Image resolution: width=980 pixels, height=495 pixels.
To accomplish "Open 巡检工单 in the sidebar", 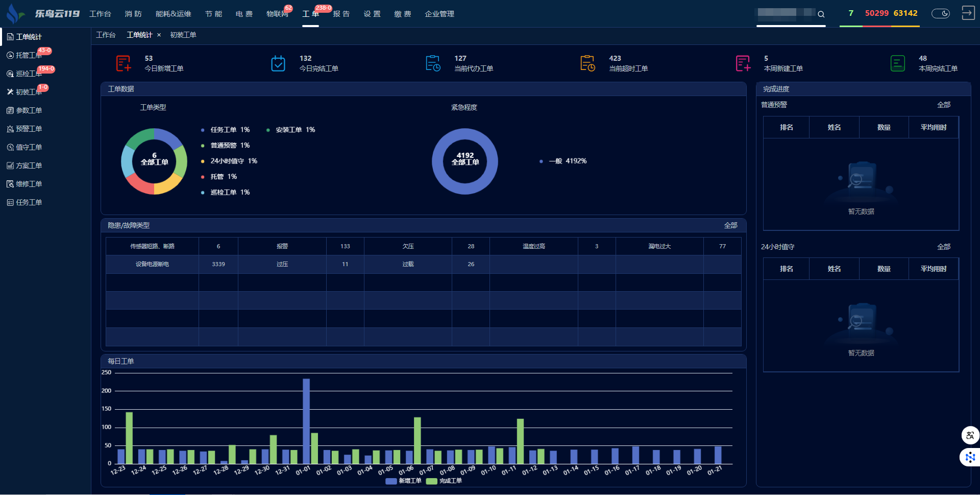I will tap(29, 74).
